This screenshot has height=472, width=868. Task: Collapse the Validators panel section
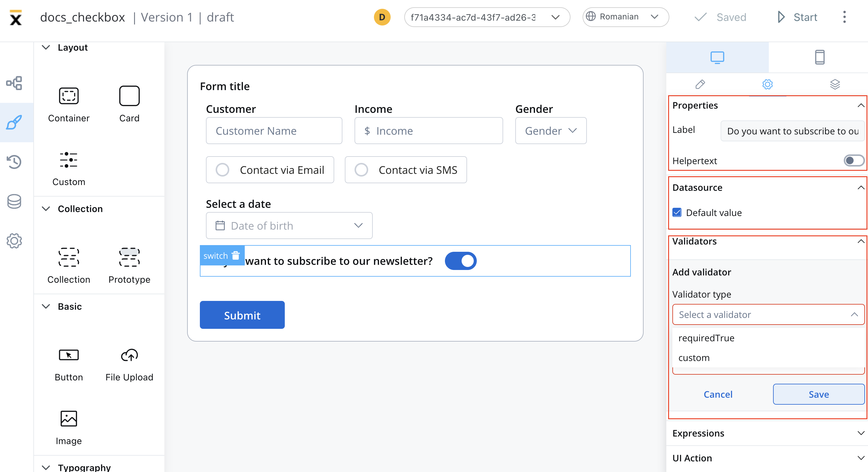[x=861, y=241]
